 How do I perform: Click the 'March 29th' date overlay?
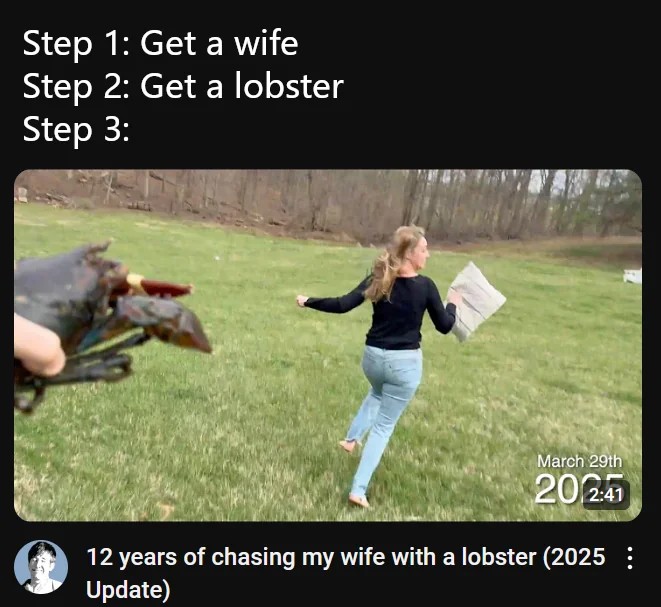(x=579, y=461)
